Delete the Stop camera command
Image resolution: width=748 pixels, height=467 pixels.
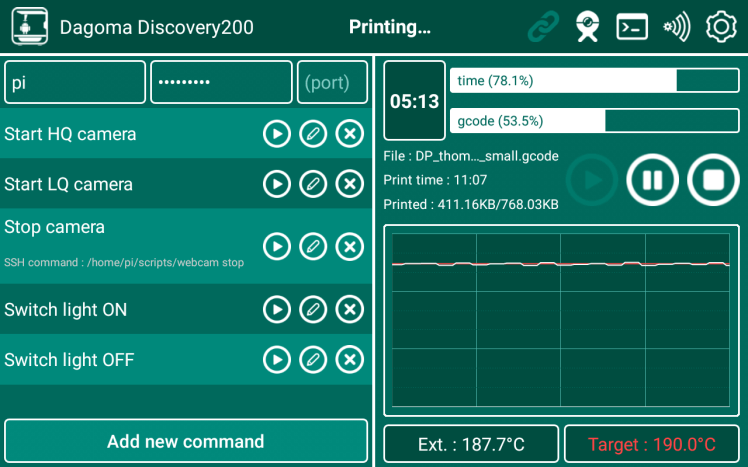pos(349,246)
